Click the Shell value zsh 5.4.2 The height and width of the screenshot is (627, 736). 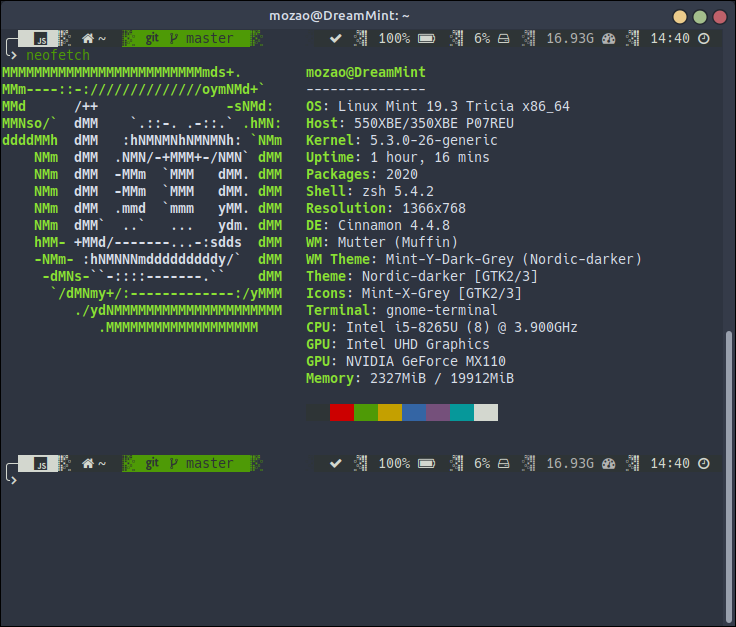point(398,191)
